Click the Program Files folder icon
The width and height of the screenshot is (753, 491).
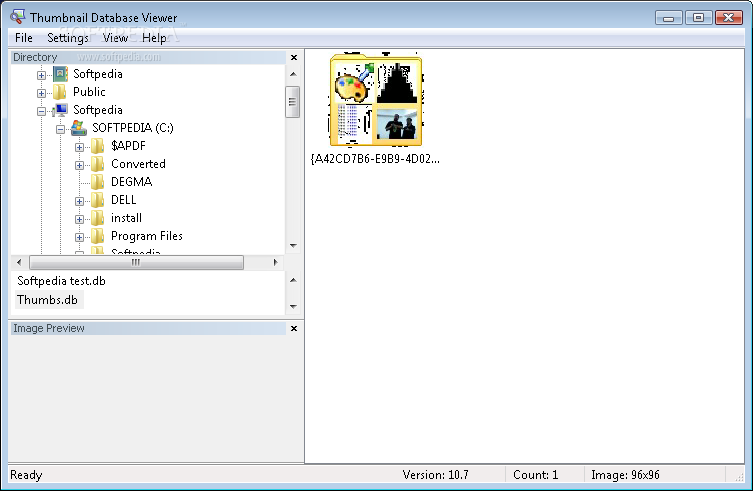tap(97, 236)
